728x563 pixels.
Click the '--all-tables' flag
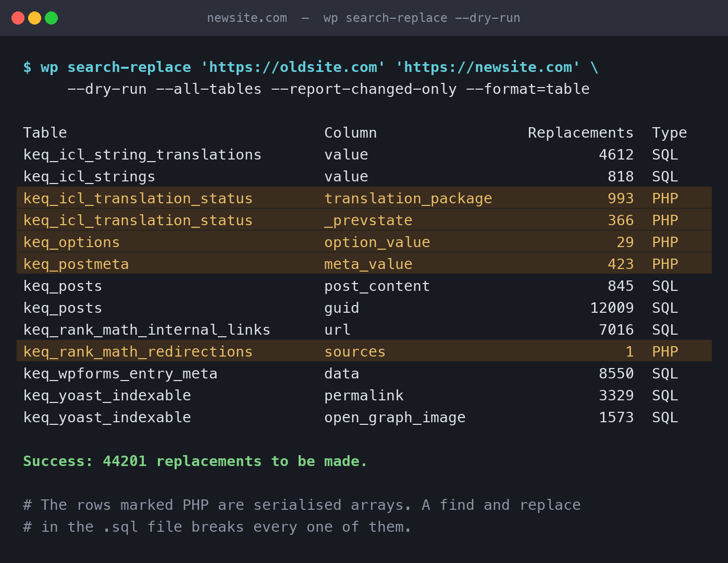click(209, 89)
